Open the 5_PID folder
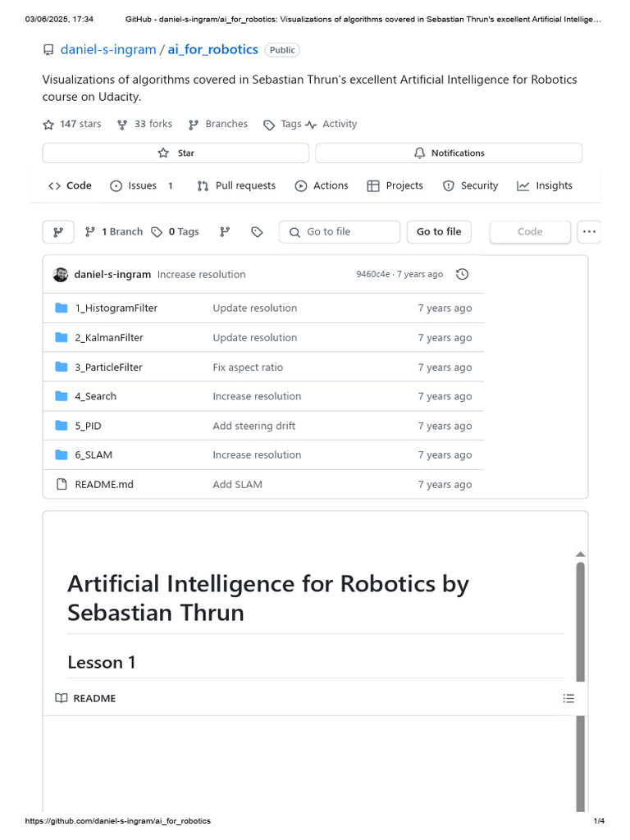Image resolution: width=630 pixels, height=840 pixels. pos(89,426)
